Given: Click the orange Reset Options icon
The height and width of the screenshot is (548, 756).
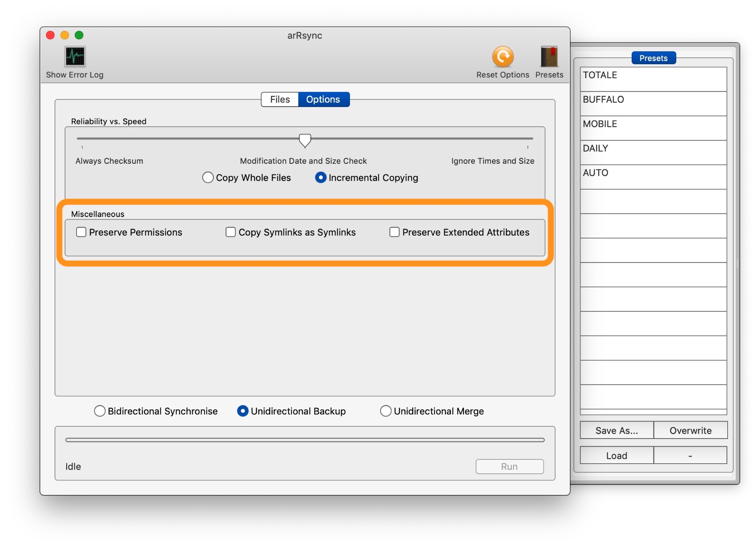Looking at the screenshot, I should 503,56.
